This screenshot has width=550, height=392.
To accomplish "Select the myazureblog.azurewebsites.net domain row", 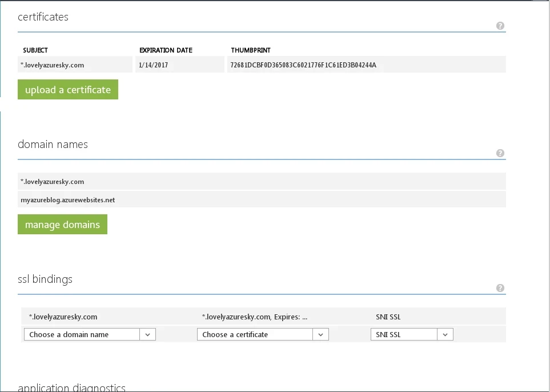I will [x=68, y=200].
